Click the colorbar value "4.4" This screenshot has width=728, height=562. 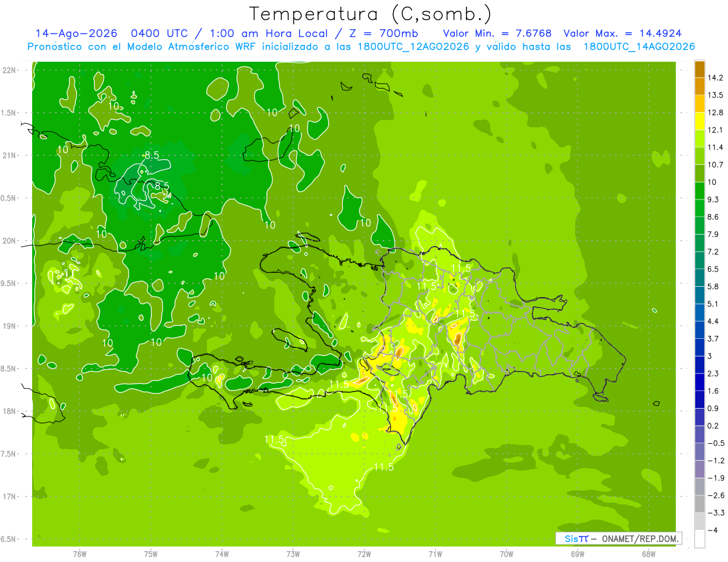click(x=713, y=321)
